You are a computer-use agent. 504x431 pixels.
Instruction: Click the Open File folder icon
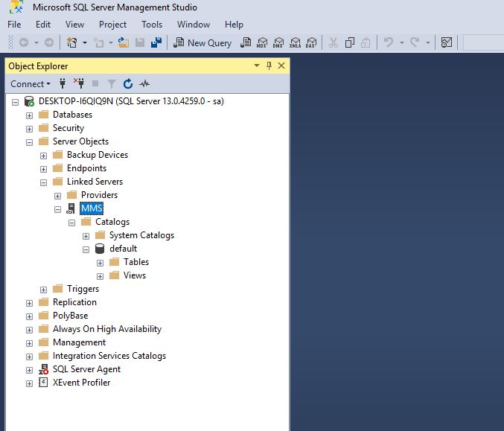124,42
